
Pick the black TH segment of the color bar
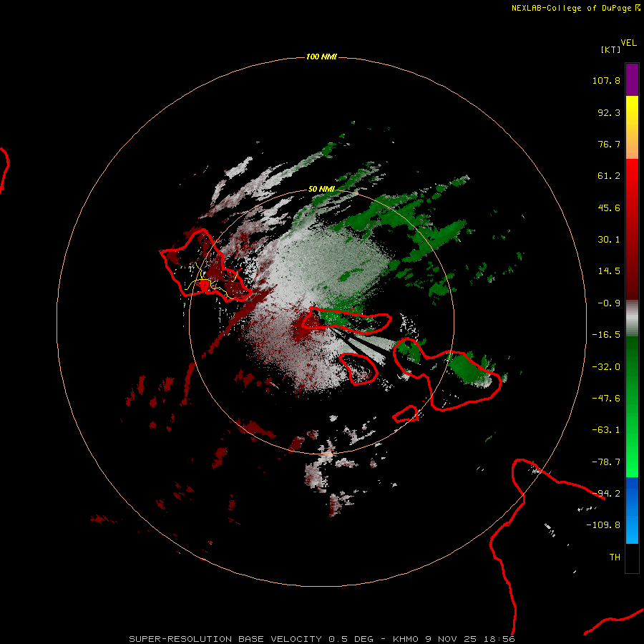pyautogui.click(x=632, y=557)
